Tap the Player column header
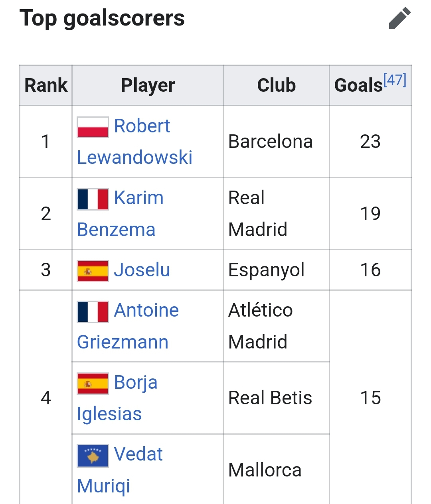 [148, 85]
